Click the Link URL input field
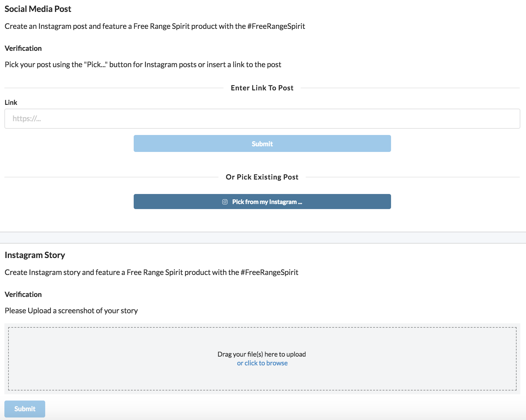The width and height of the screenshot is (526, 420). 262,119
